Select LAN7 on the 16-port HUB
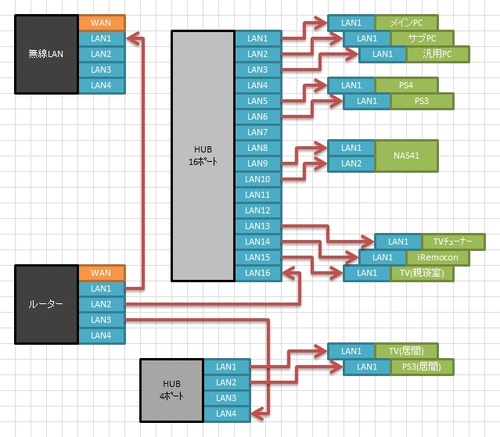Viewport: 500px width, 437px height. tap(258, 132)
